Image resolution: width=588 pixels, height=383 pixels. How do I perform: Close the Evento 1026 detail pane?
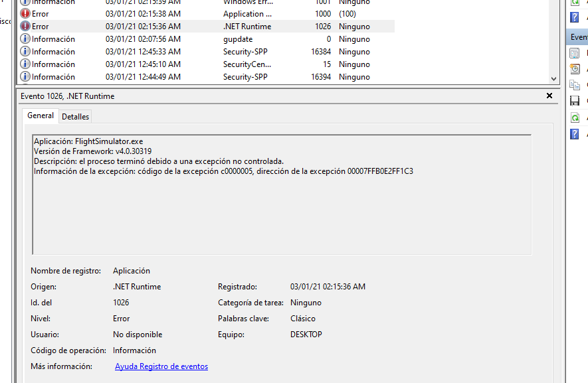coord(549,96)
